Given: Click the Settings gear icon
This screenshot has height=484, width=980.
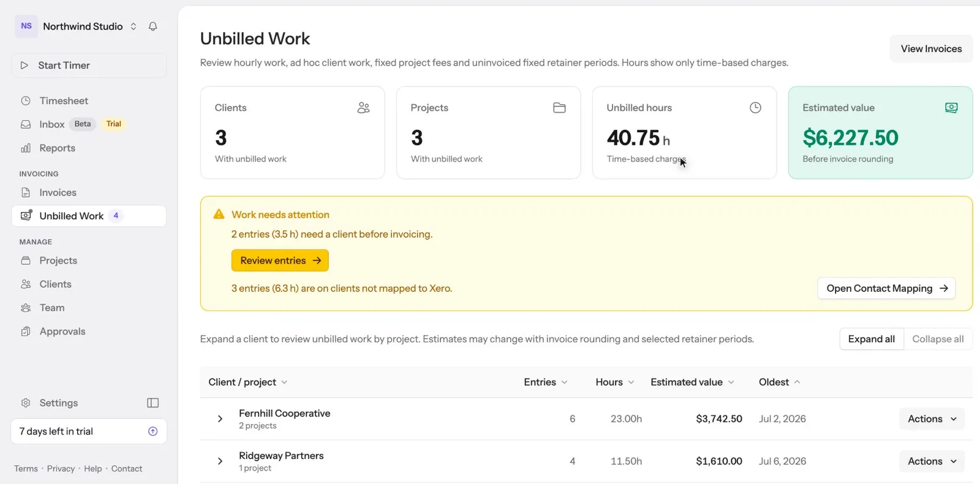Looking at the screenshot, I should (26, 403).
